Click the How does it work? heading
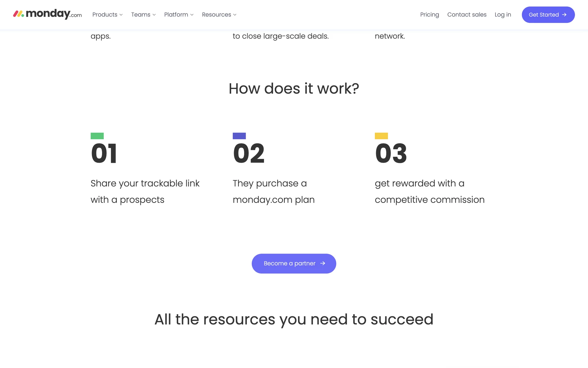 294,89
